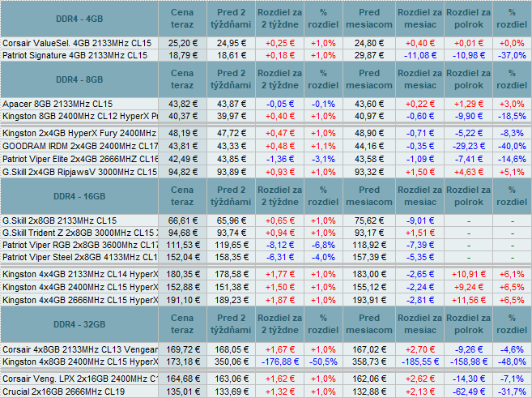Click the -50,5% percent difference cell
The height and width of the screenshot is (398, 532).
pos(323,362)
